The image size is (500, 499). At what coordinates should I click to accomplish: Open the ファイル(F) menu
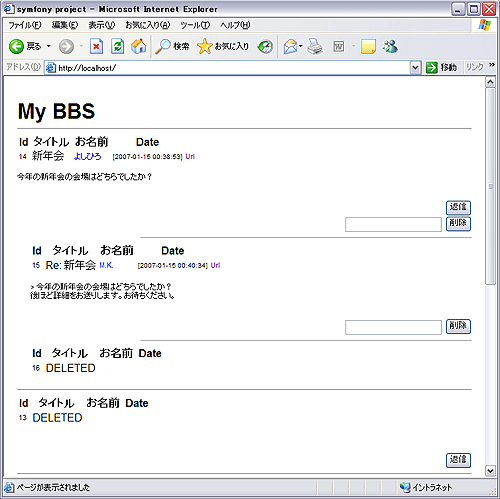point(25,25)
